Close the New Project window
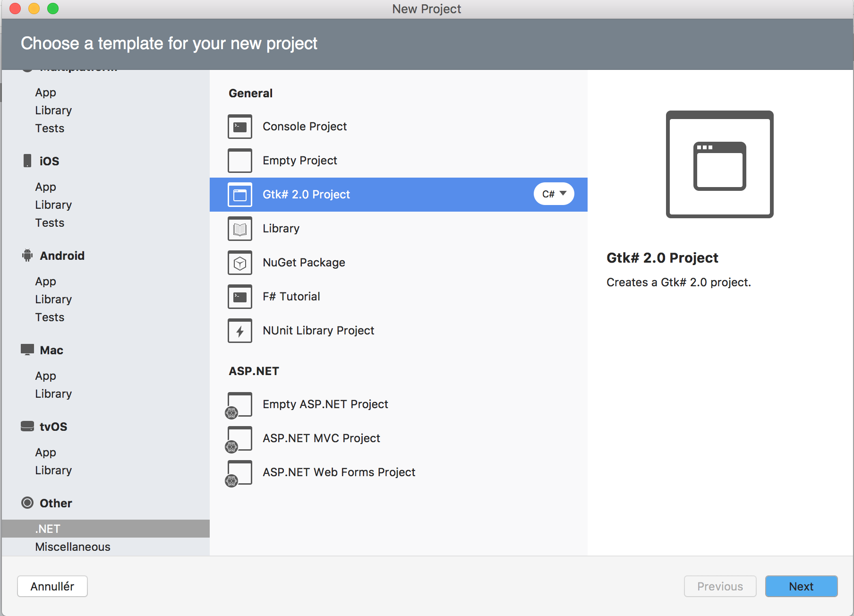This screenshot has height=616, width=854. tap(15, 9)
